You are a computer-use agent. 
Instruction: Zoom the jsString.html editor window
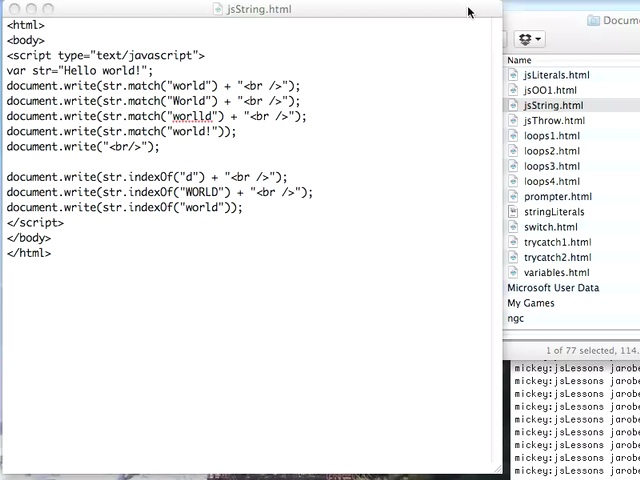(48, 9)
